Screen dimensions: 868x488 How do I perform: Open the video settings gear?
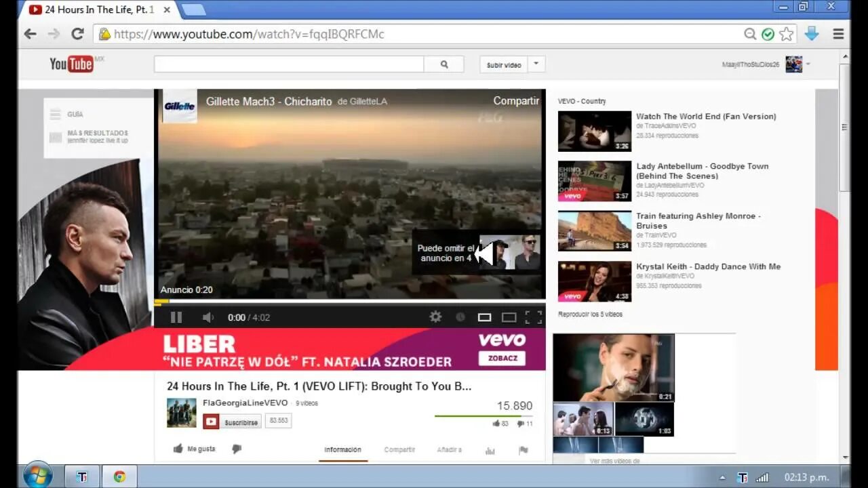(435, 317)
